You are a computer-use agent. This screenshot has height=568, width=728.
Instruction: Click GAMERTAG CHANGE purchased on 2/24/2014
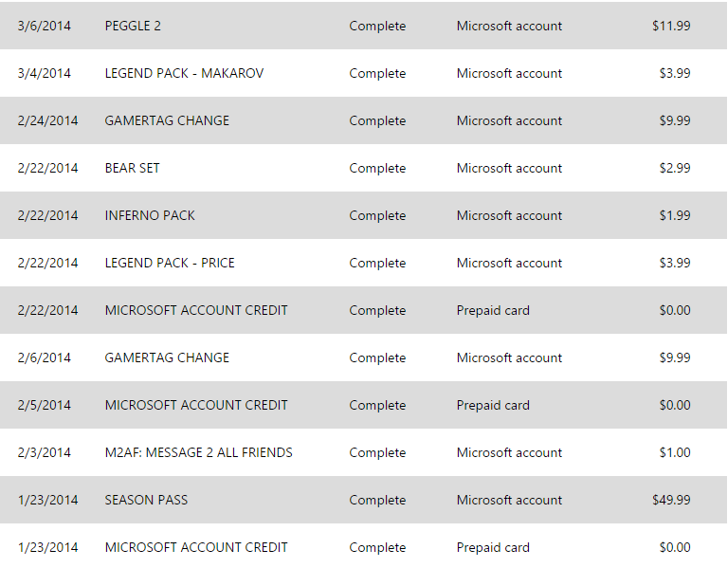(x=167, y=120)
